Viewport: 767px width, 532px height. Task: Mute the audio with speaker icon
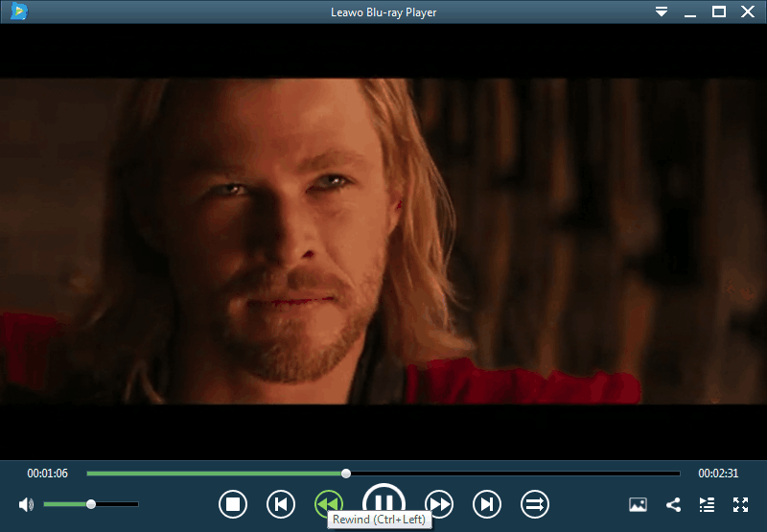tap(26, 504)
